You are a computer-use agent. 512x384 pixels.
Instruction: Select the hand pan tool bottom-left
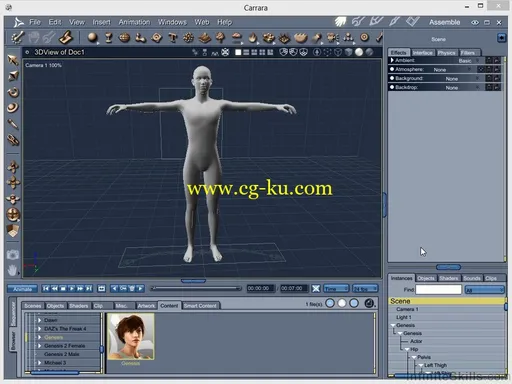point(12,270)
